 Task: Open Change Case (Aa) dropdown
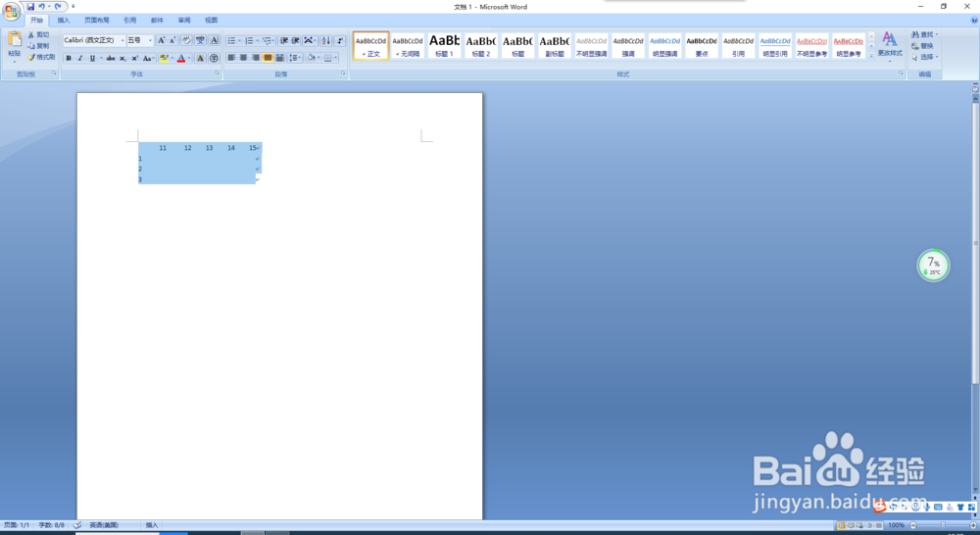[x=149, y=58]
